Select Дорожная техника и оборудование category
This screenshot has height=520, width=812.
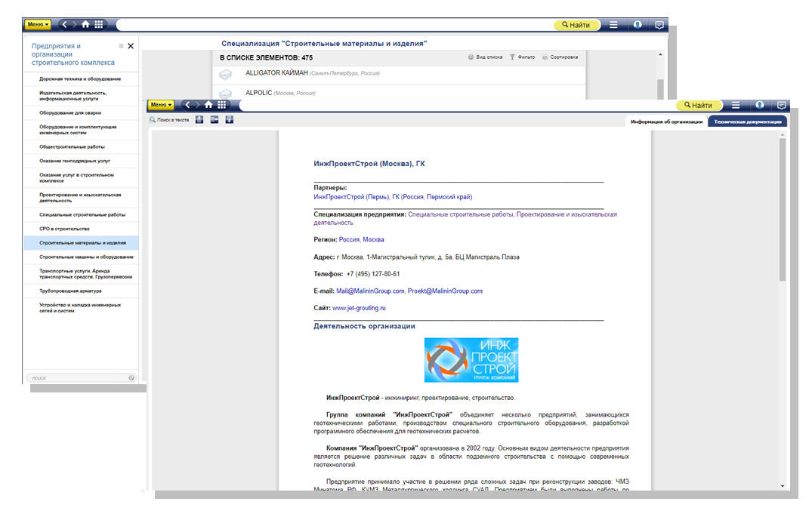pyautogui.click(x=82, y=79)
